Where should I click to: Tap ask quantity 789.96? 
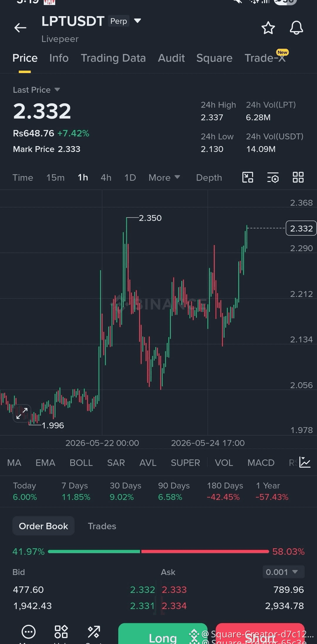point(289,590)
